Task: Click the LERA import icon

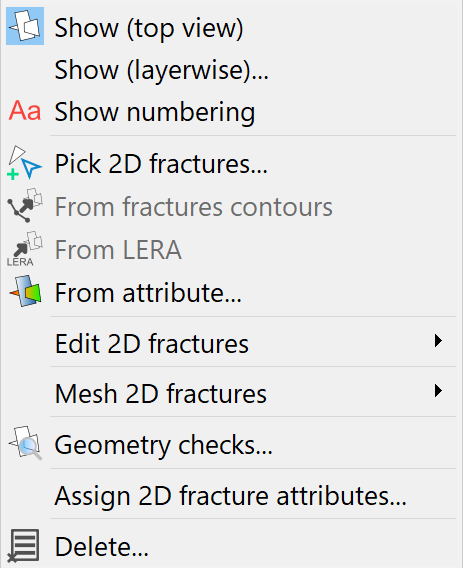Action: [x=25, y=249]
